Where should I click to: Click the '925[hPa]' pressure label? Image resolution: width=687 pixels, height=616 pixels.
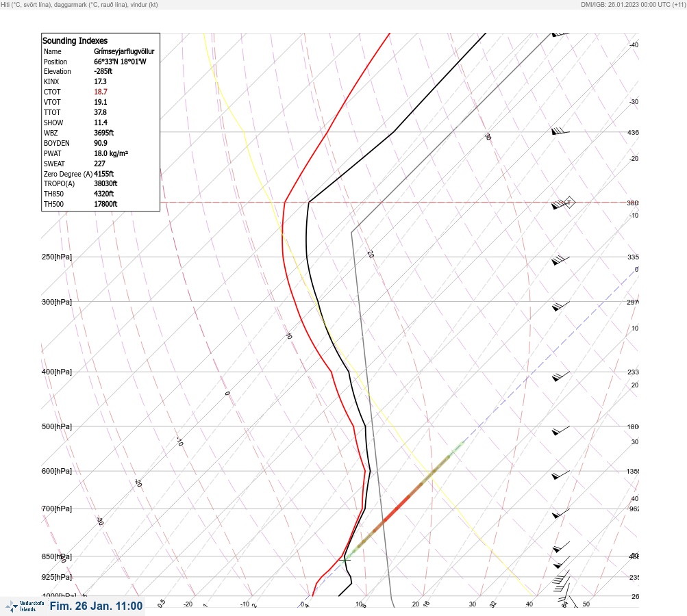pyautogui.click(x=57, y=577)
